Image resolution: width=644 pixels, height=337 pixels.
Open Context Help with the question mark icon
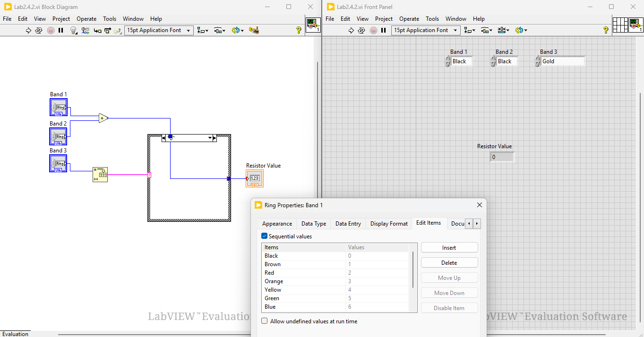(x=298, y=30)
